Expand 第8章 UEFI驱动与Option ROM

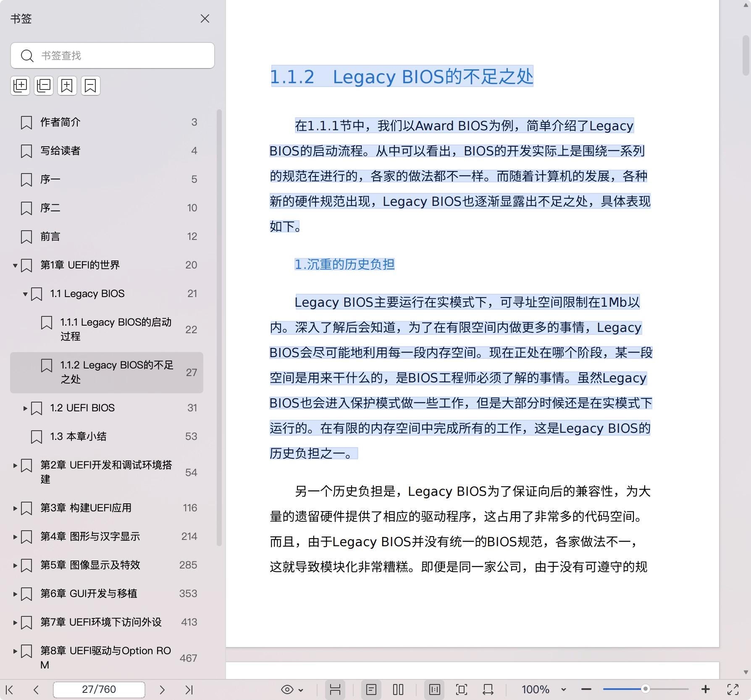(x=15, y=651)
